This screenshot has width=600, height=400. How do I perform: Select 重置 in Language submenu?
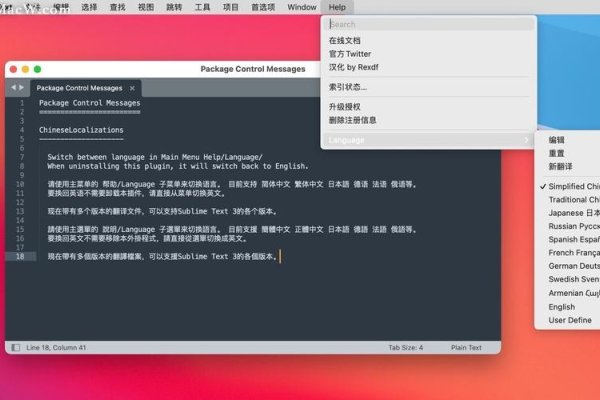click(567, 153)
